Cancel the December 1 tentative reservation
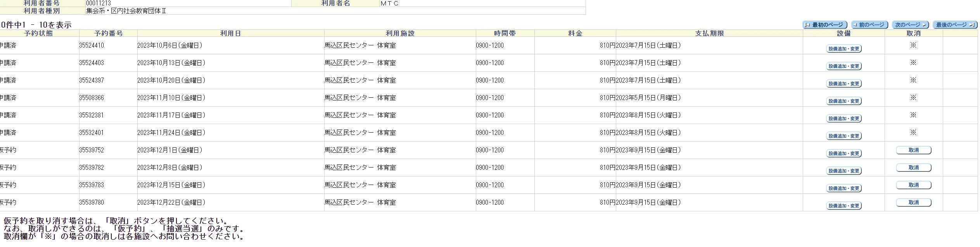Image resolution: width=980 pixels, height=247 pixels. point(913,150)
